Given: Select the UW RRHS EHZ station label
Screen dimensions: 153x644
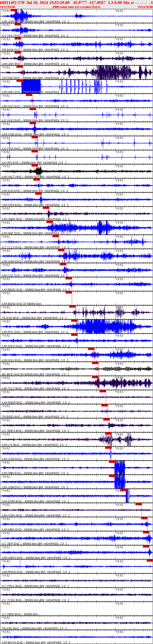Looking at the screenshot, I should pos(36,572).
